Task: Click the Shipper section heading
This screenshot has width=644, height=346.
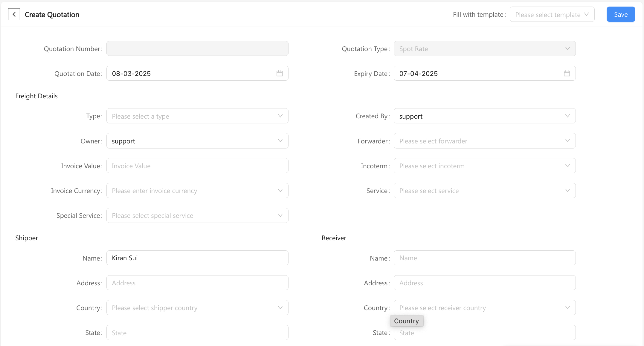Action: pos(27,238)
